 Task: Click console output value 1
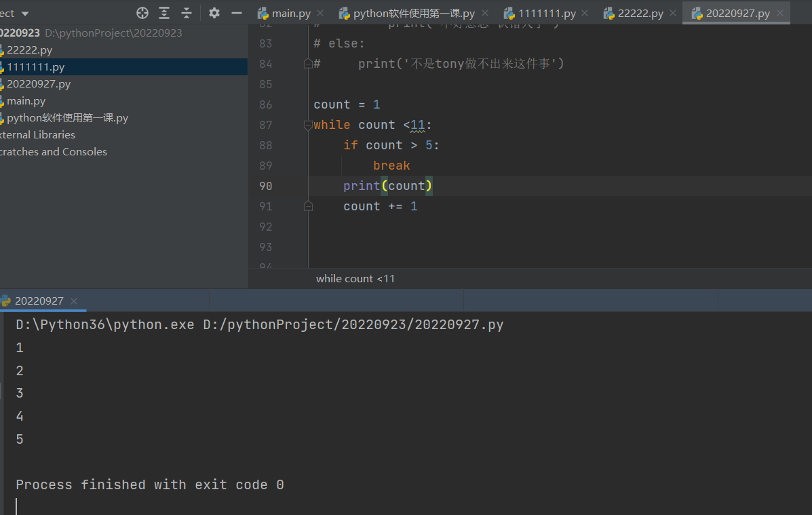[x=20, y=347]
